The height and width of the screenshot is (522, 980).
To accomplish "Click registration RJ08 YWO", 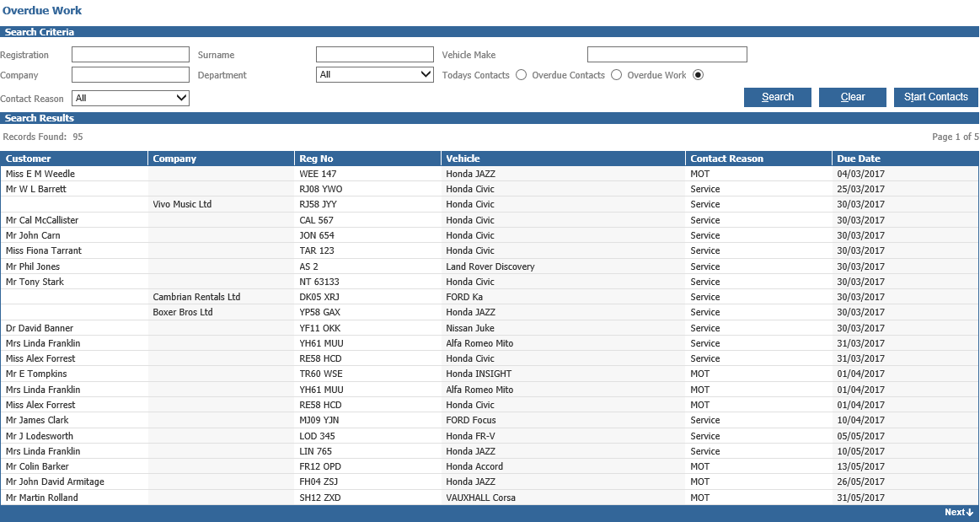I will click(320, 189).
